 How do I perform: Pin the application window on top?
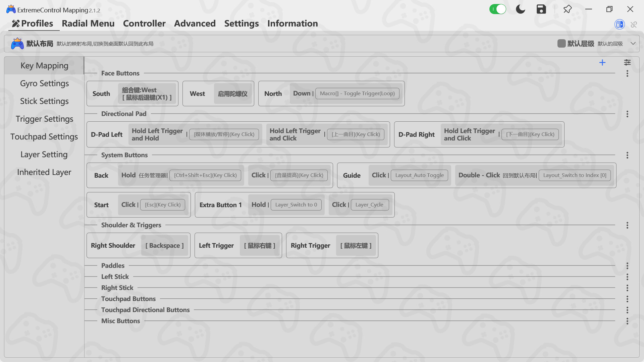click(568, 9)
